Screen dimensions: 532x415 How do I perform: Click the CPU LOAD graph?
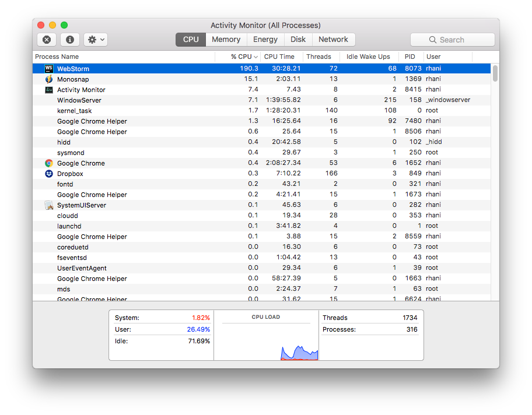click(x=266, y=341)
